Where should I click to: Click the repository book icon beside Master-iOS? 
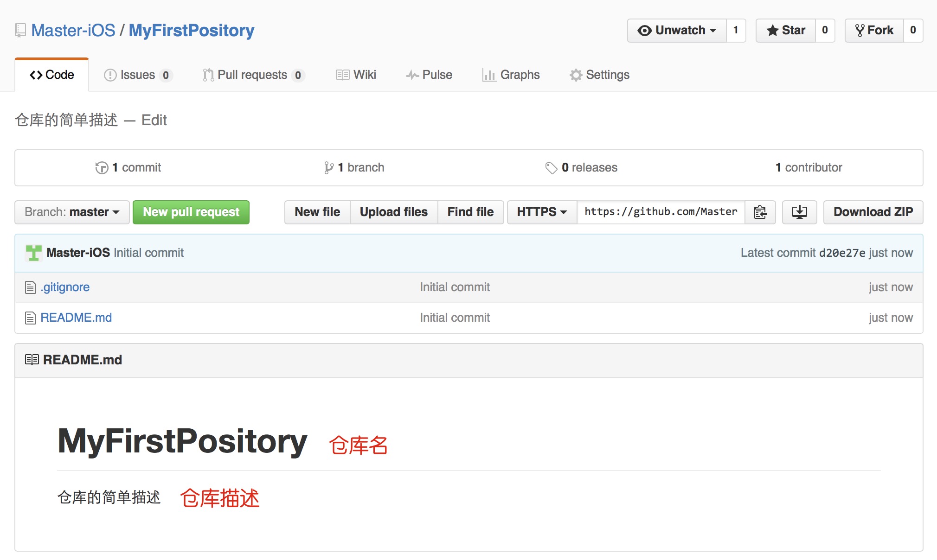click(x=20, y=31)
